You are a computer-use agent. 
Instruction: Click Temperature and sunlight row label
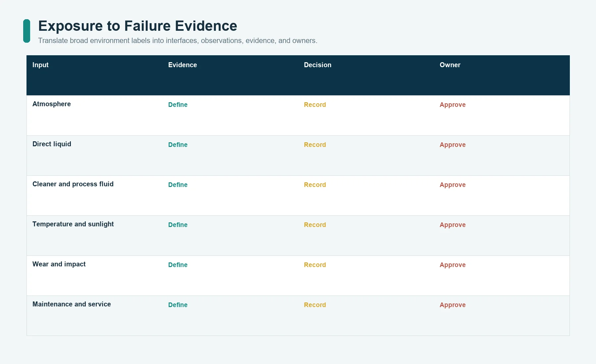click(73, 224)
